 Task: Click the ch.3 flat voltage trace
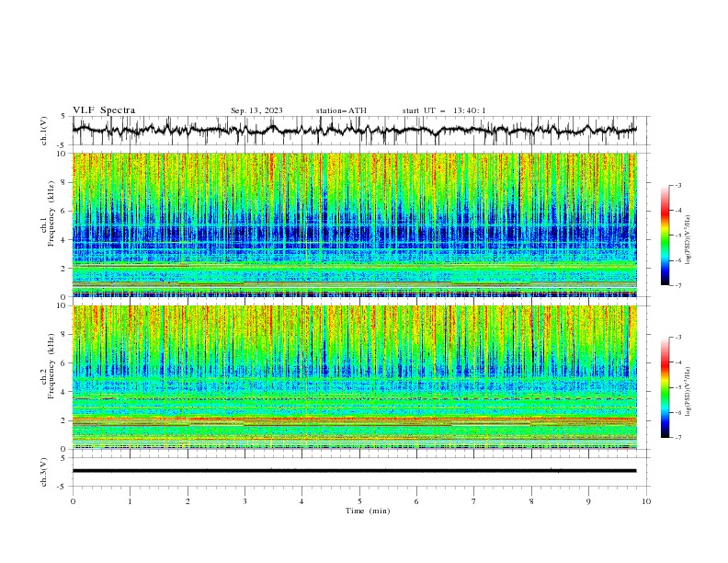(x=354, y=471)
